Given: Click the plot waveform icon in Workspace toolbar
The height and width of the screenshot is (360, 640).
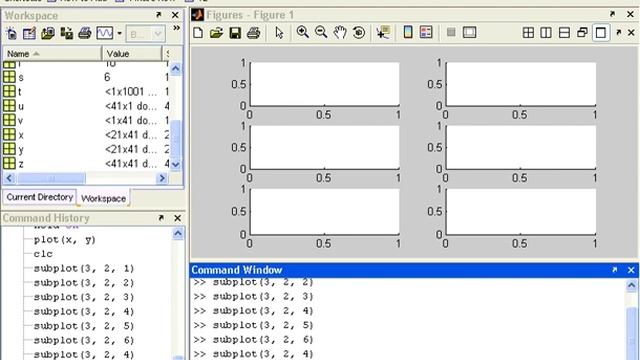Looking at the screenshot, I should tap(104, 33).
